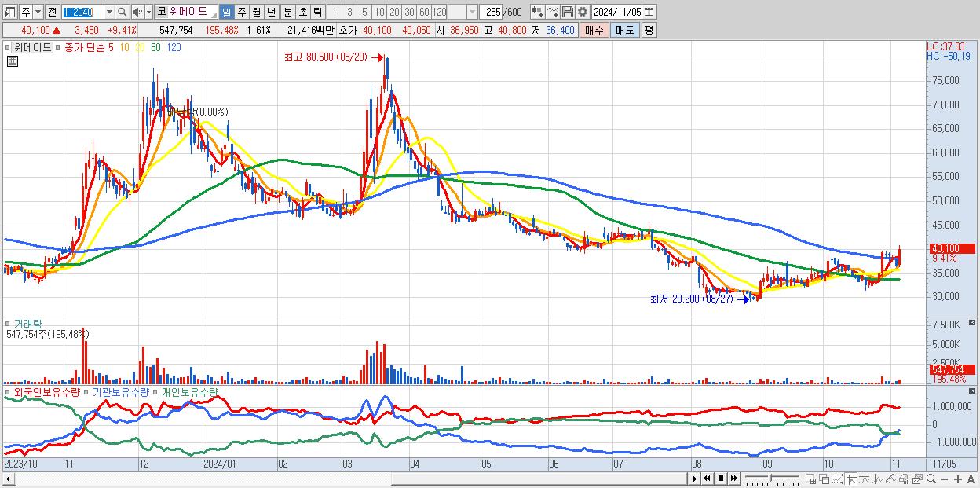Click the crosshair cursor icon bottom toolbar
Screen dimensions: 980x488
851,479
